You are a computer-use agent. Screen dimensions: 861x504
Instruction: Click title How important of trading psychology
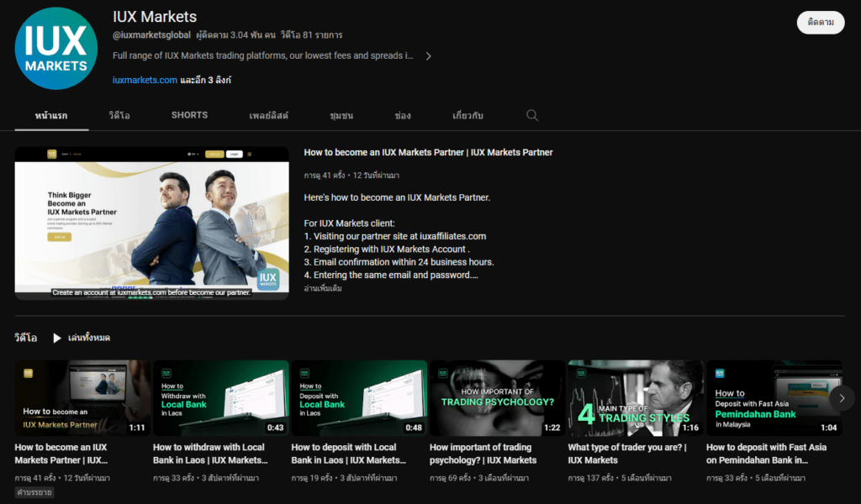(x=483, y=454)
